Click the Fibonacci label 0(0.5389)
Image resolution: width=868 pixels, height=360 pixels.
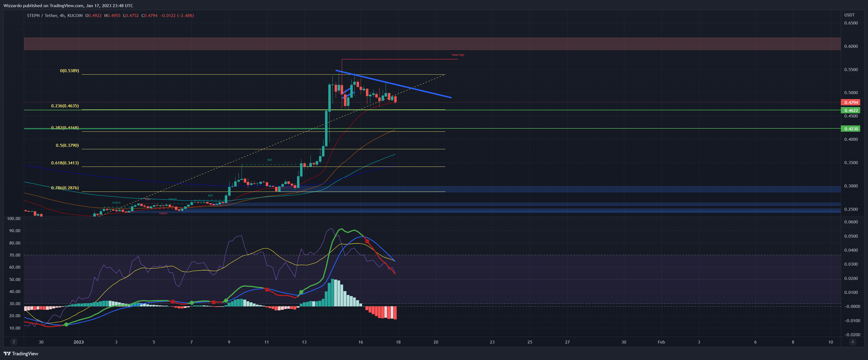[x=69, y=71]
